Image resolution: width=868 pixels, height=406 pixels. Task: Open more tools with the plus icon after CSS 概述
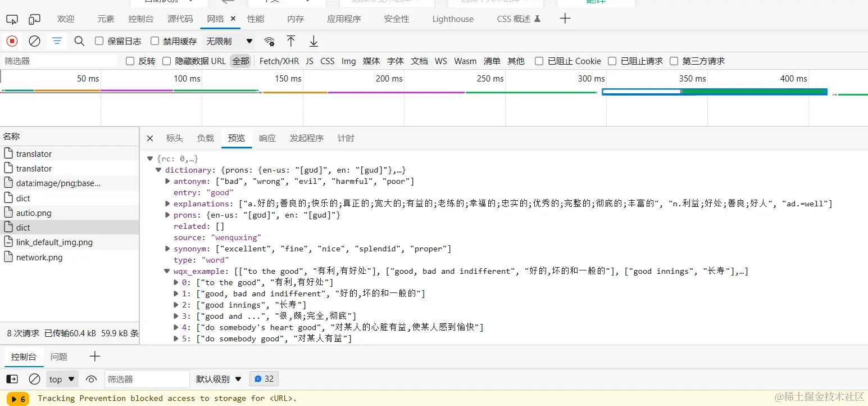click(565, 19)
